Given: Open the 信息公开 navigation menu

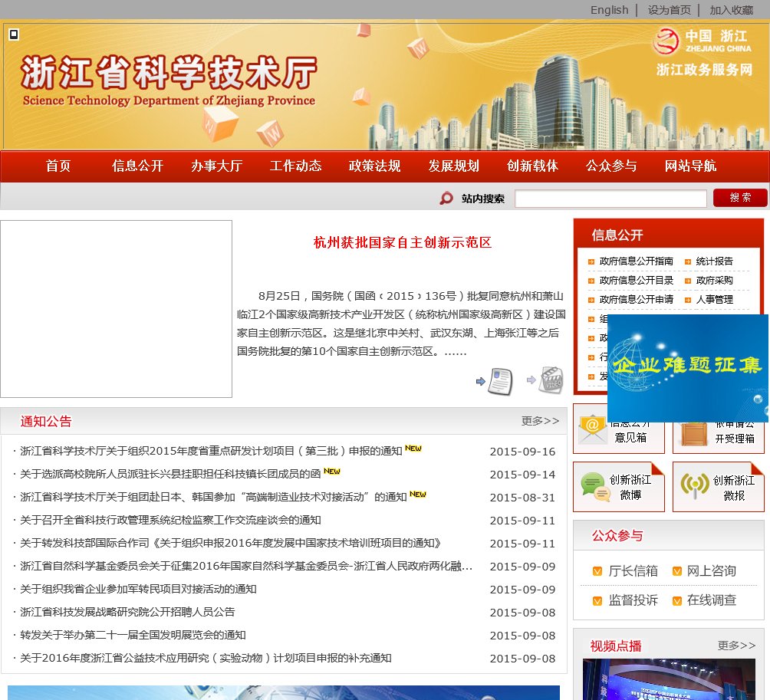Looking at the screenshot, I should (x=137, y=166).
